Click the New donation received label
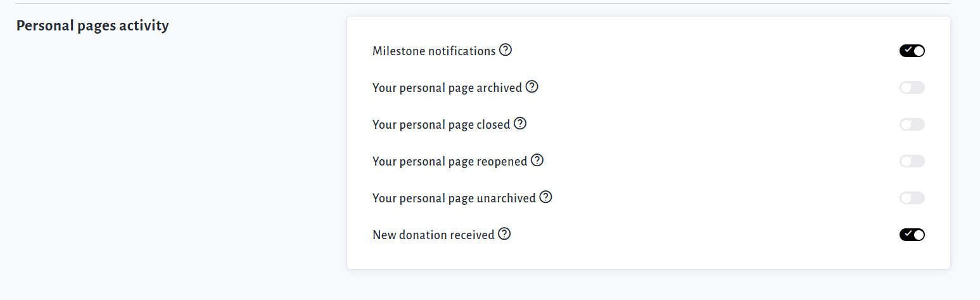 click(433, 235)
